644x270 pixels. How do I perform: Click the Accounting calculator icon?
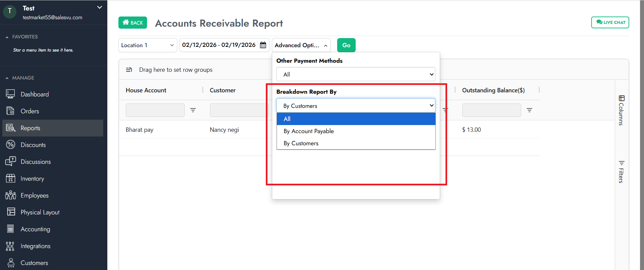point(10,229)
